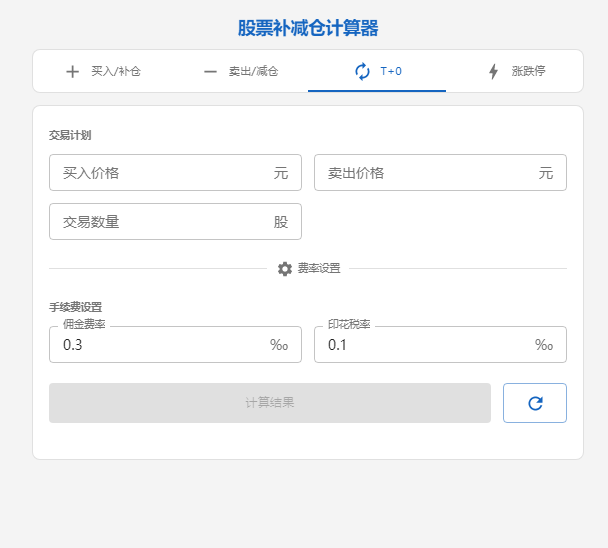Image resolution: width=608 pixels, height=548 pixels.
Task: Click the 手续费设置 heading
Action: (76, 307)
